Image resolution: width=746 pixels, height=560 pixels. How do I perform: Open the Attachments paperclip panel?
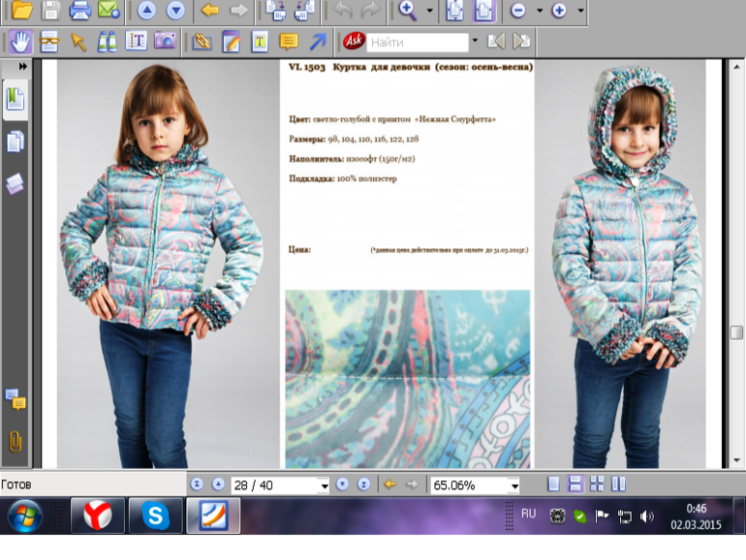(x=16, y=441)
